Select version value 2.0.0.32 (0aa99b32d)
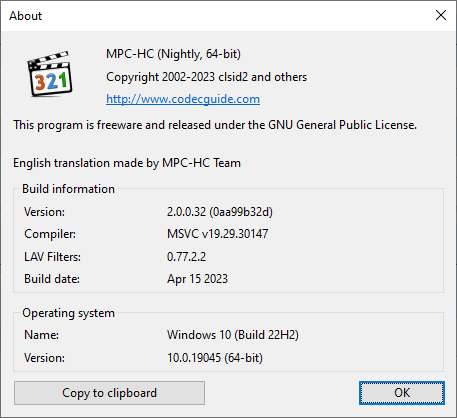This screenshot has height=418, width=457. coord(220,212)
